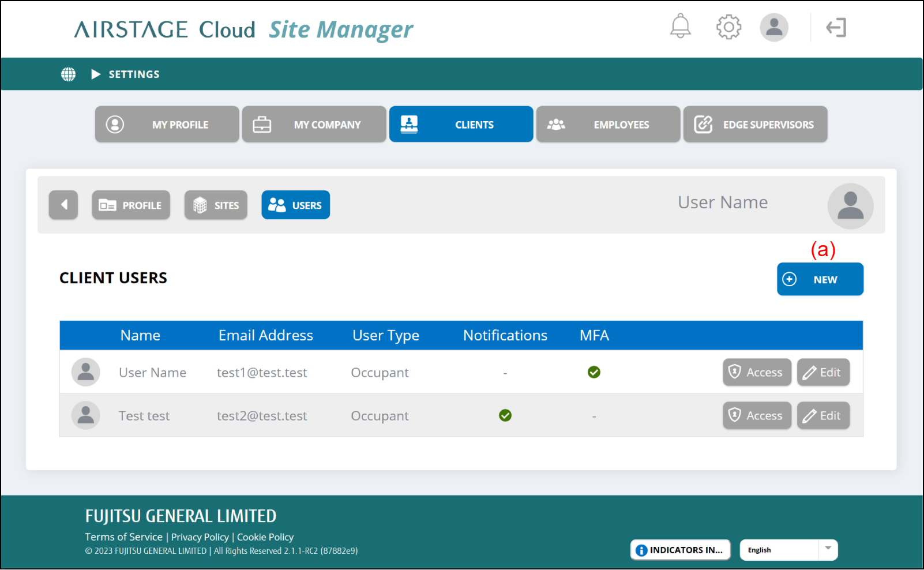This screenshot has width=924, height=570.
Task: Click the globe icon in the Settings bar
Action: 68,74
